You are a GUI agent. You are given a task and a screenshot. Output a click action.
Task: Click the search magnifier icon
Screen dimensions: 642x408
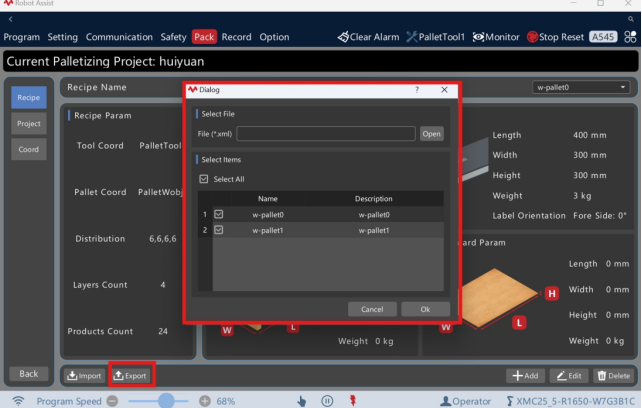click(631, 19)
